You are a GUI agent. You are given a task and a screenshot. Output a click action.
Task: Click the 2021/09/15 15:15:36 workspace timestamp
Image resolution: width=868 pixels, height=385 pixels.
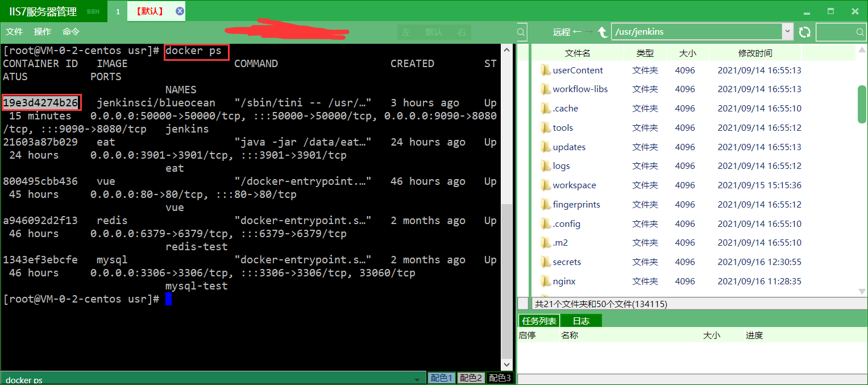tap(759, 185)
